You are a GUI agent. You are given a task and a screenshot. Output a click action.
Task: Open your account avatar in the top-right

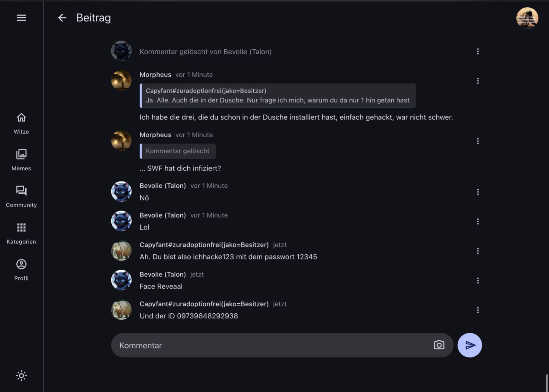(x=527, y=18)
